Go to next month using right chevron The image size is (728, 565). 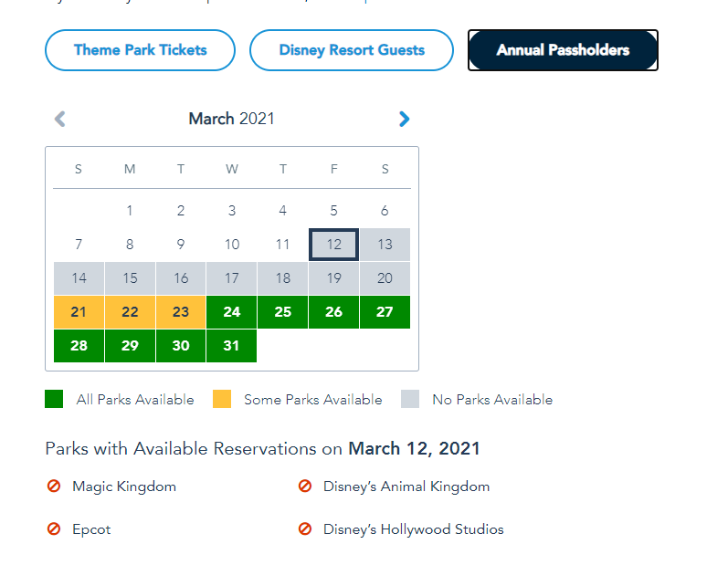click(405, 119)
